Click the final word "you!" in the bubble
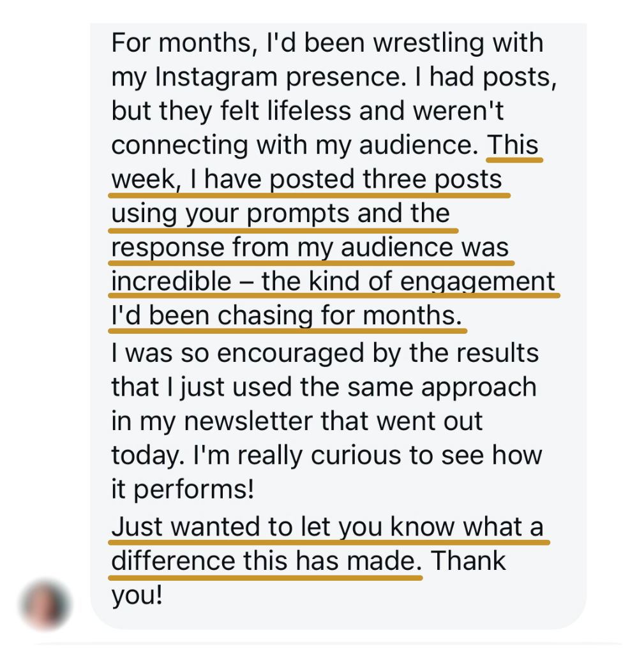 pyautogui.click(x=137, y=595)
